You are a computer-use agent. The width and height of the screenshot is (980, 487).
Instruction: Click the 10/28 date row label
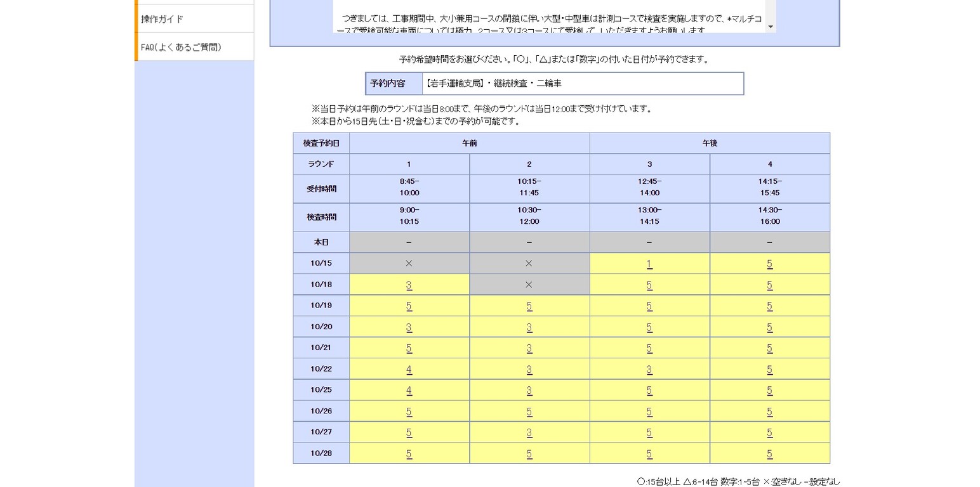[x=321, y=453]
